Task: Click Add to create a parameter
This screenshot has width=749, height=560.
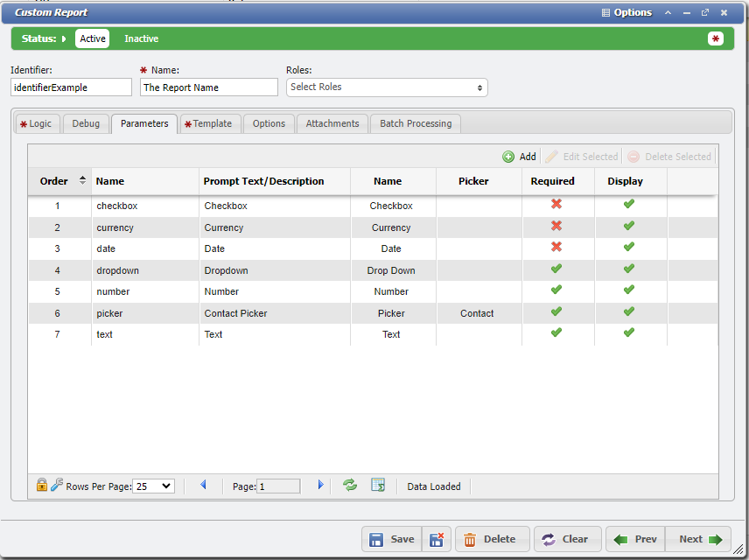Action: pos(520,157)
